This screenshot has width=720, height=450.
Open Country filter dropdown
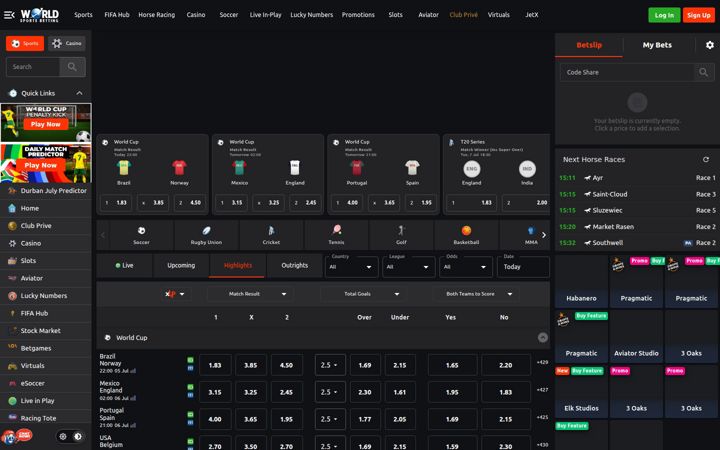pos(351,267)
